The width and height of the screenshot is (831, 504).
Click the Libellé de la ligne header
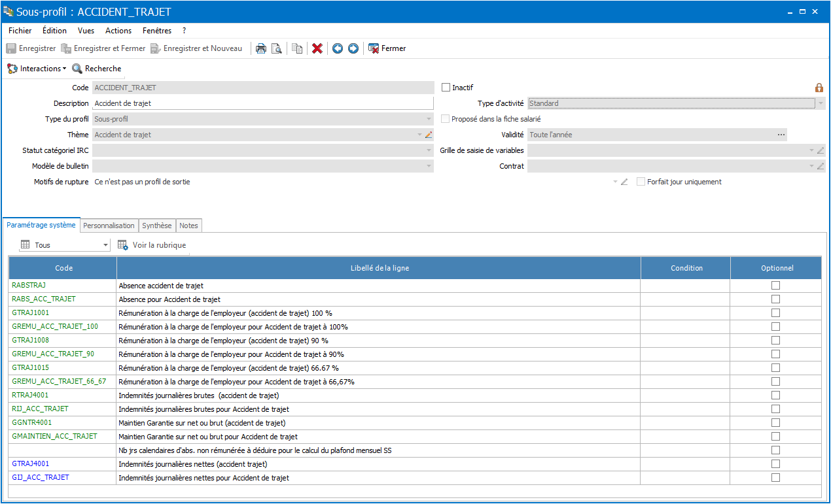click(379, 268)
